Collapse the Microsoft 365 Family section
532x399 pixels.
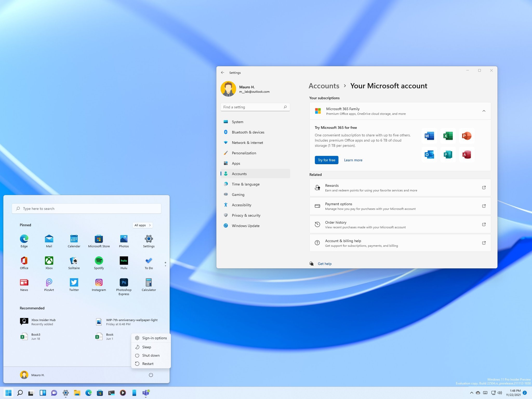pos(484,111)
